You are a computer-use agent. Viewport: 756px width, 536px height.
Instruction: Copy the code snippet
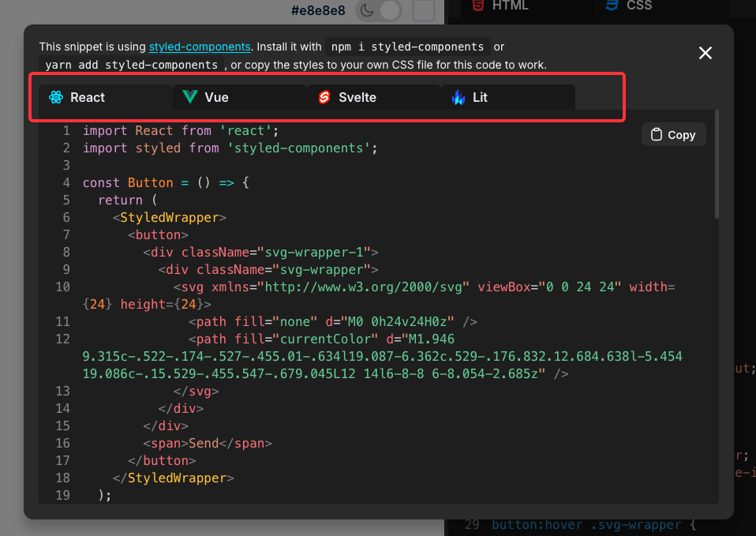(674, 135)
